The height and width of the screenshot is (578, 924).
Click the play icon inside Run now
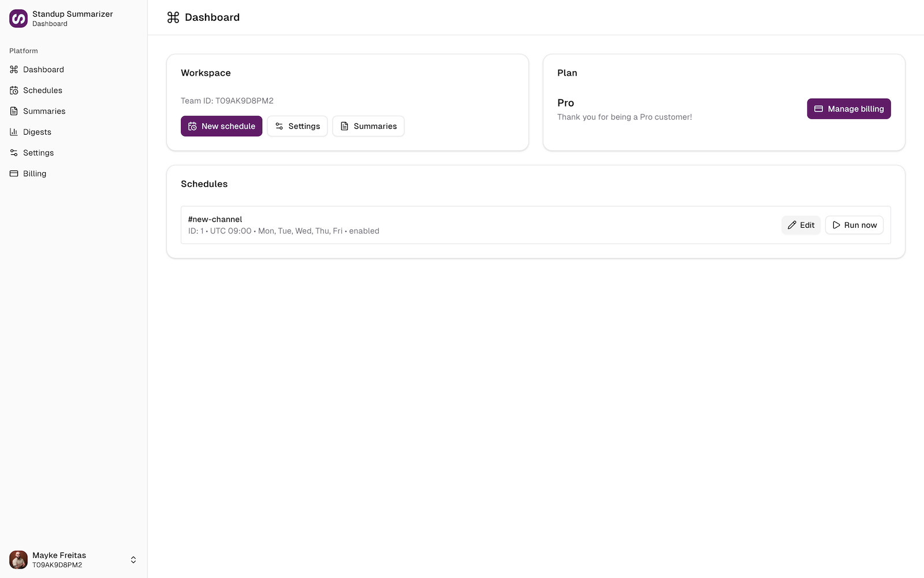[836, 225]
